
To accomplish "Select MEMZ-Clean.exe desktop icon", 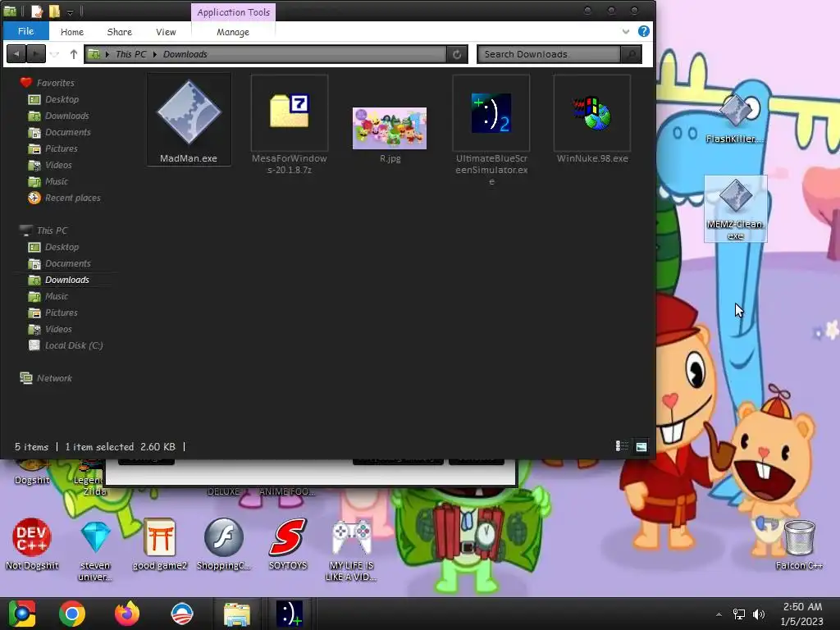I will click(x=736, y=209).
